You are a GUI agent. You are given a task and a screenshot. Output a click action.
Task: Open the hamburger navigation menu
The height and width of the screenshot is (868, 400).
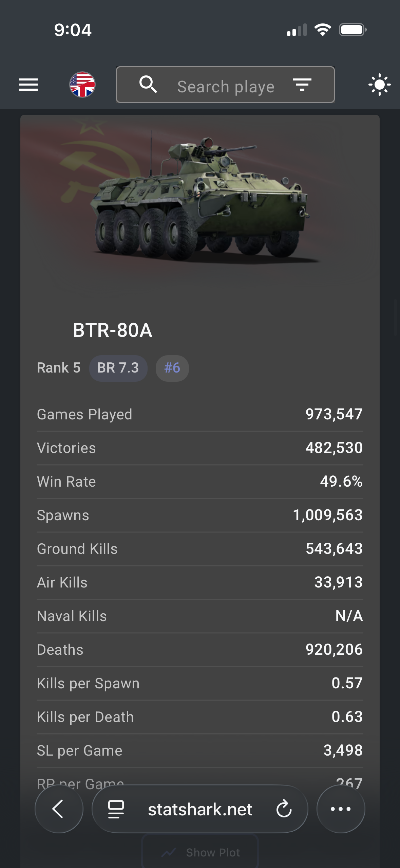coord(28,85)
